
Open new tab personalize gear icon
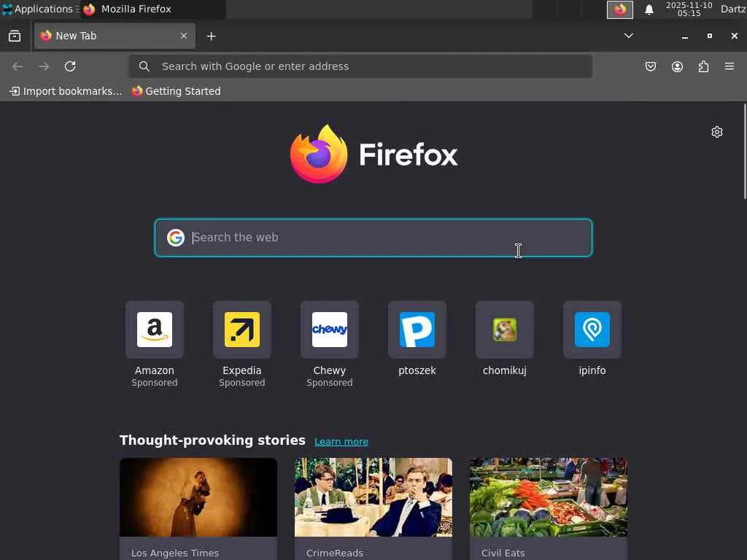[716, 132]
